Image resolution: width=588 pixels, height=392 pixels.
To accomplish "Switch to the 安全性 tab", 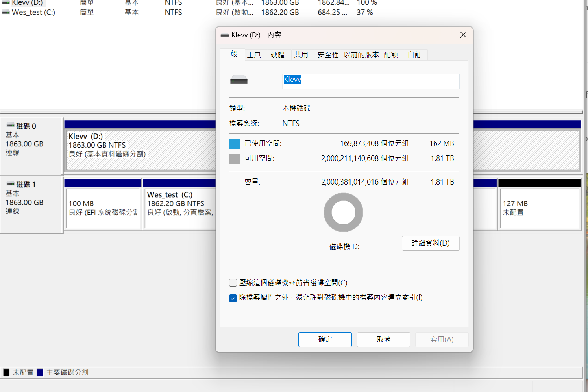I will pos(327,55).
